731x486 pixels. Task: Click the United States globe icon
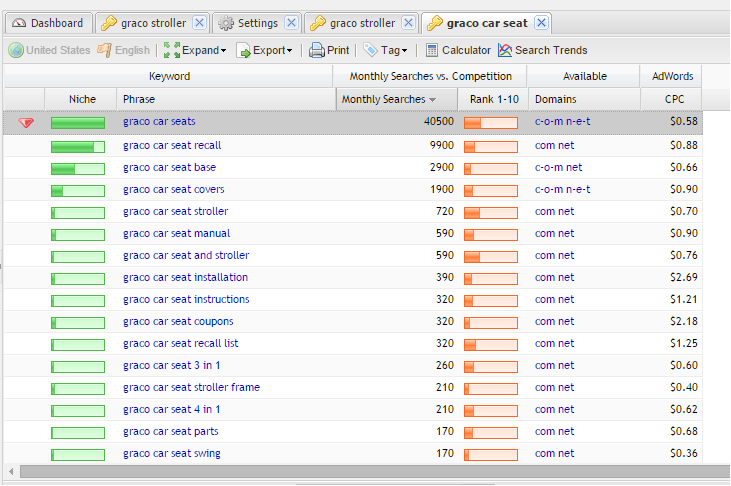pos(16,50)
